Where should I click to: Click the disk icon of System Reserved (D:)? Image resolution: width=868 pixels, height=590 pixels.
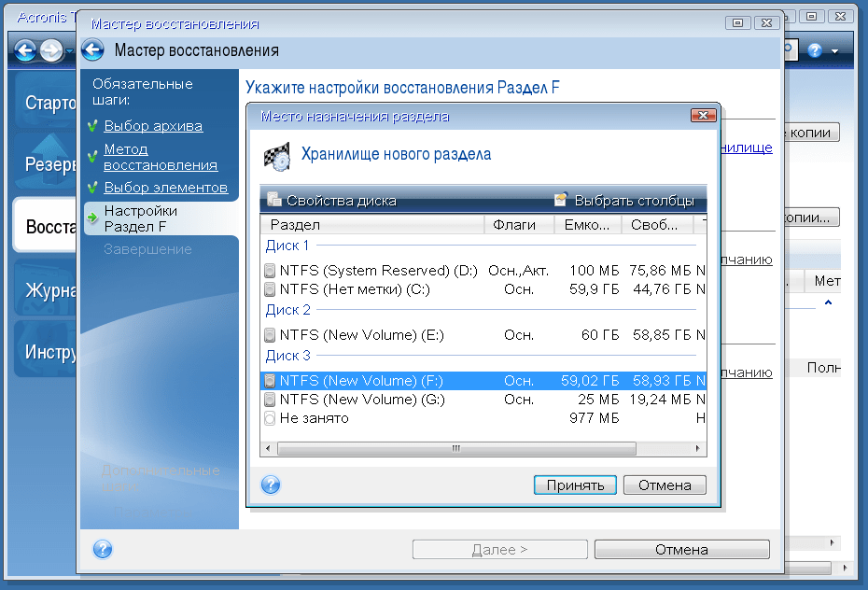click(270, 271)
